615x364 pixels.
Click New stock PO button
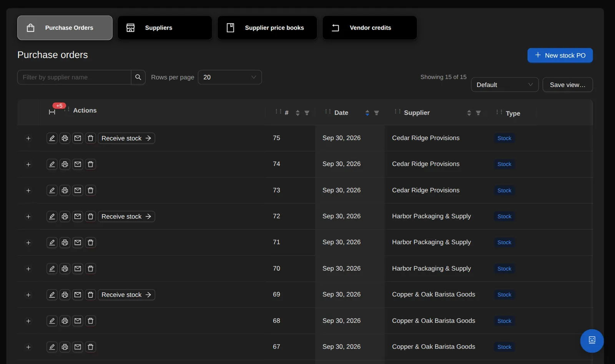[560, 55]
